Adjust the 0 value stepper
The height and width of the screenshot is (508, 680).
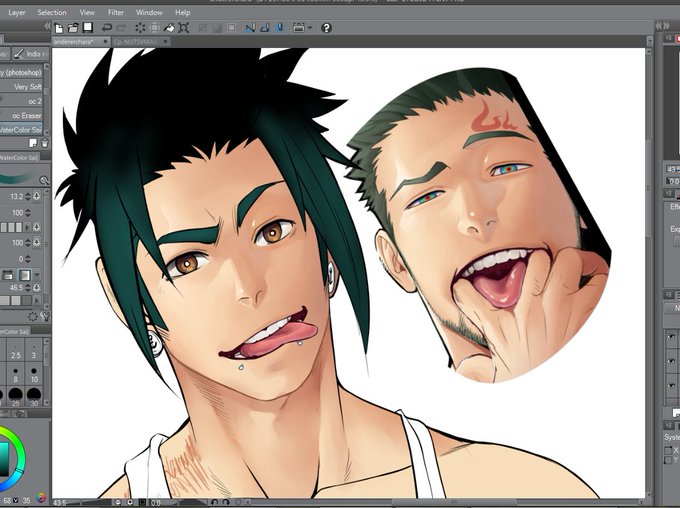[28, 259]
